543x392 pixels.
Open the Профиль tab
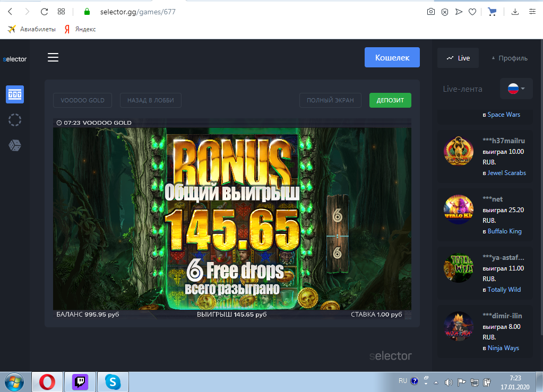point(510,58)
